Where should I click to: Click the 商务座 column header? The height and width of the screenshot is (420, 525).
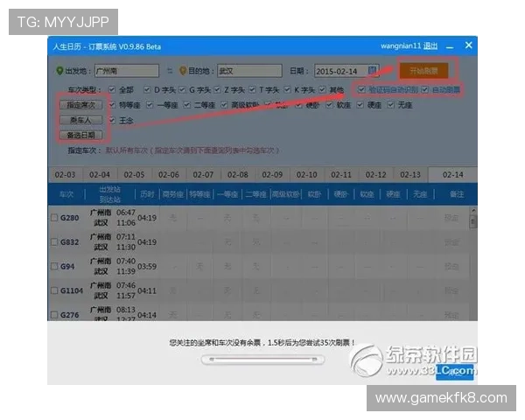pyautogui.click(x=173, y=194)
